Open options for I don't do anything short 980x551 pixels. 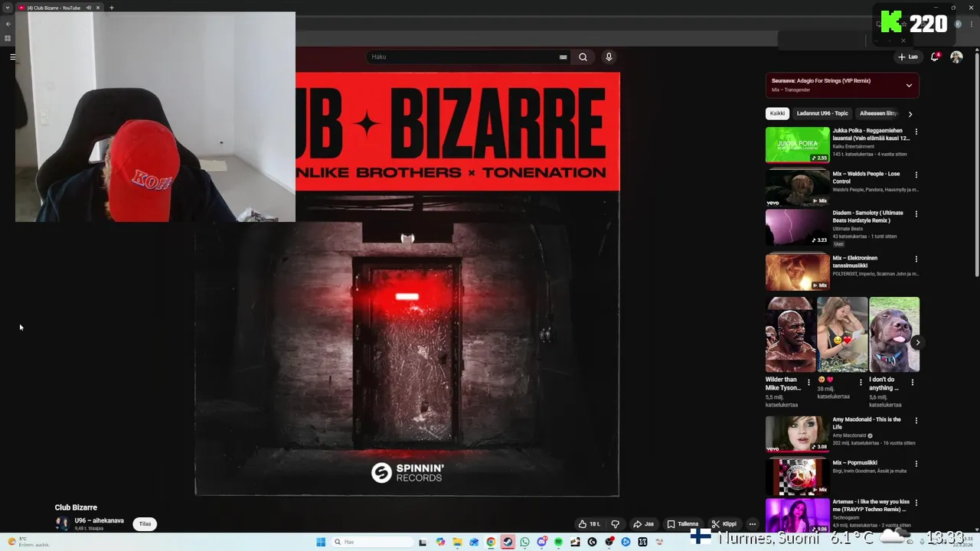click(x=913, y=383)
